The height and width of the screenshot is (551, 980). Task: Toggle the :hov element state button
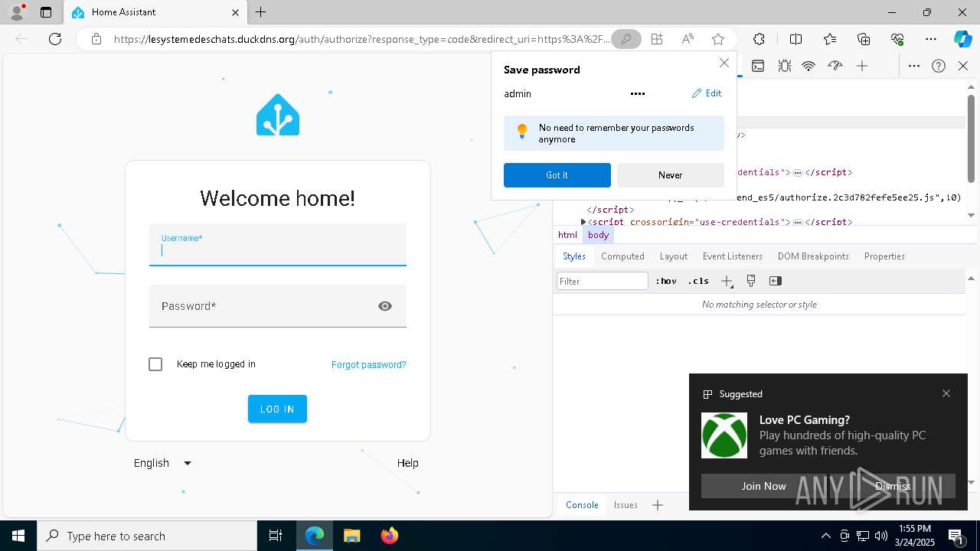coord(666,282)
